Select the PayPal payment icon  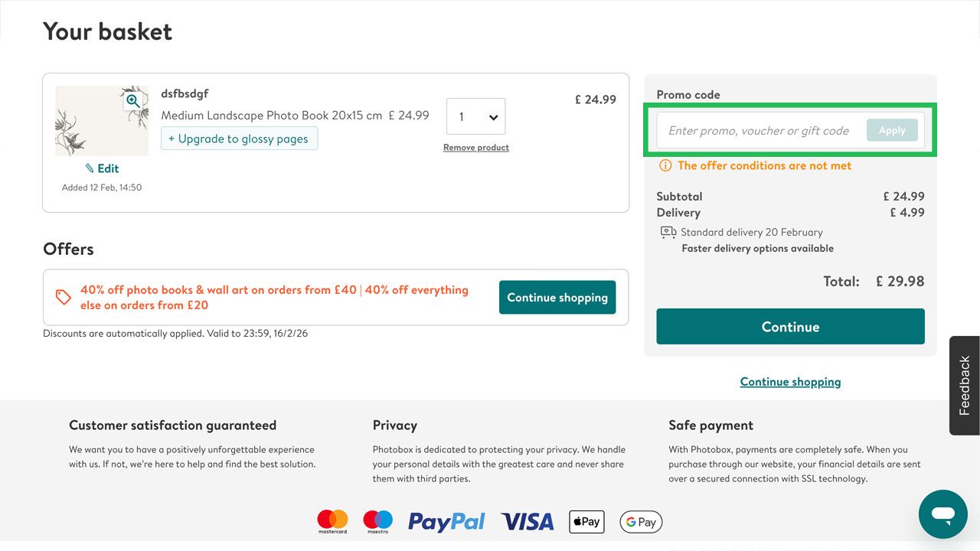pyautogui.click(x=446, y=521)
